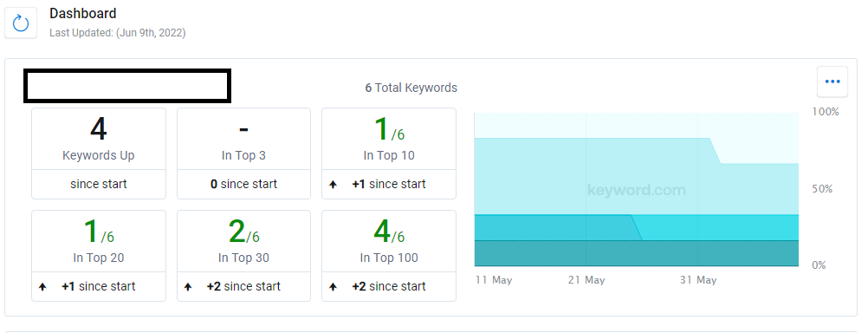Click the Last Updated Jun 9th 2022 text

pos(117,33)
